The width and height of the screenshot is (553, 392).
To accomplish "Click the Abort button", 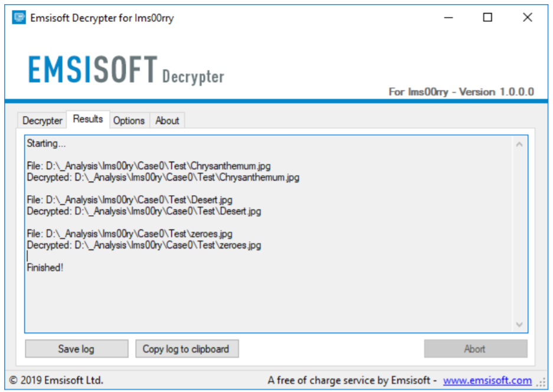I will pos(475,349).
